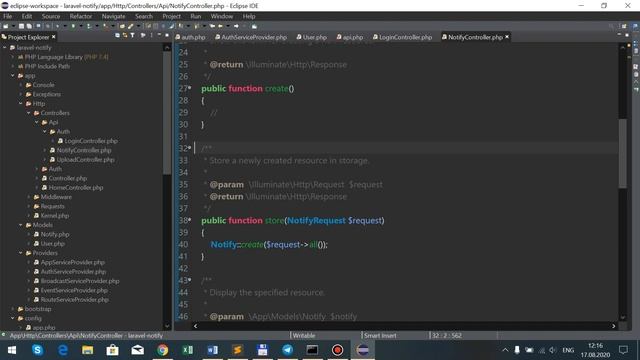This screenshot has height=360, width=640.
Task: Switch to the auth.php editor tab
Action: [191, 37]
